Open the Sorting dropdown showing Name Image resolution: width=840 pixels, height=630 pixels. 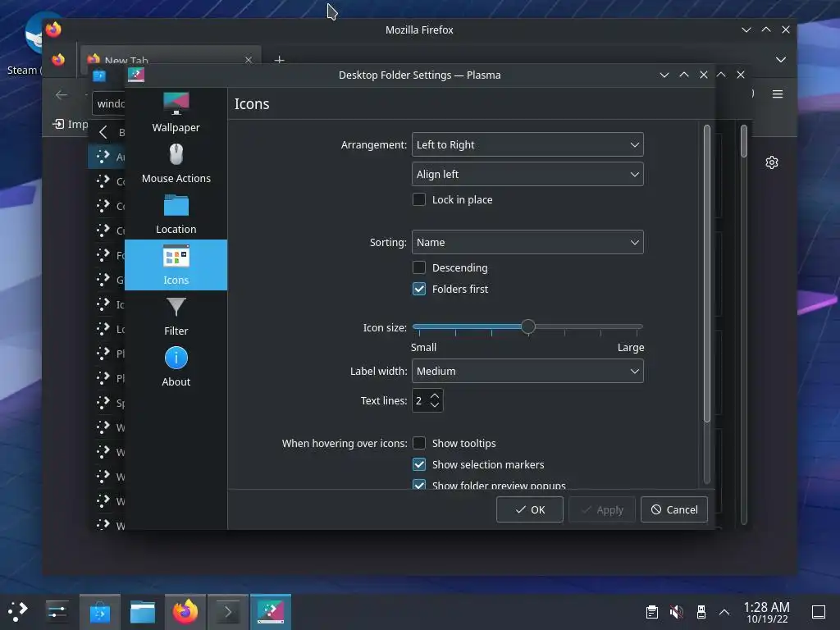pyautogui.click(x=527, y=242)
